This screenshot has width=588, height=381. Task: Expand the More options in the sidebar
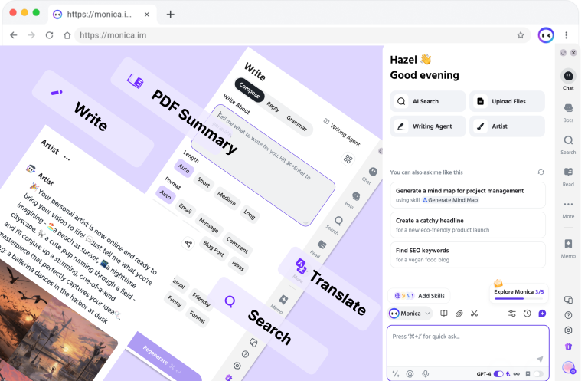click(568, 209)
